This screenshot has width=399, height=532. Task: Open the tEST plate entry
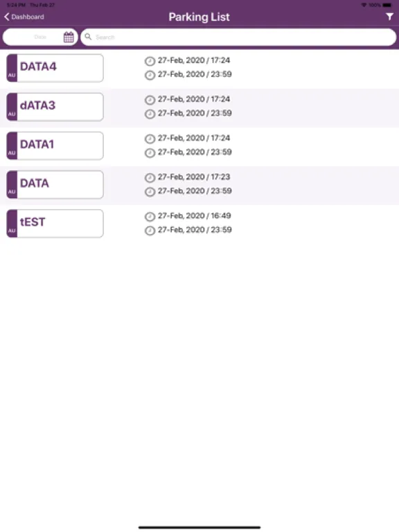[55, 224]
